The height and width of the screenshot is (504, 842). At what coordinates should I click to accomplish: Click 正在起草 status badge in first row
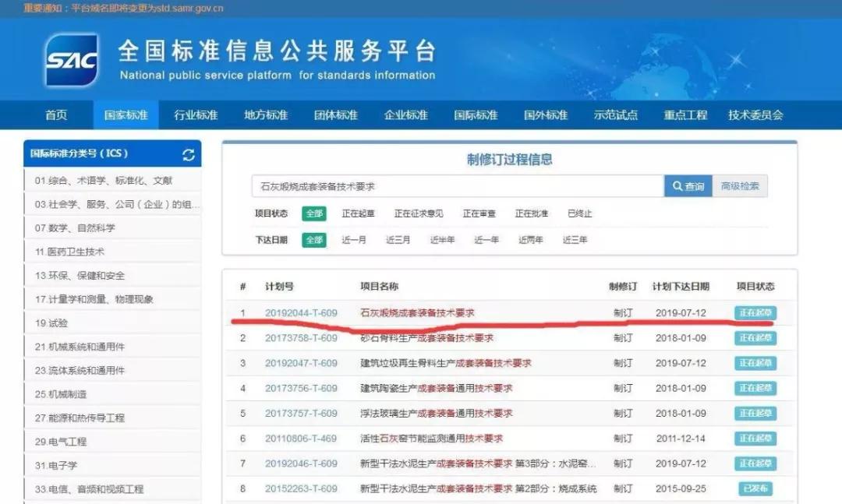(x=755, y=313)
